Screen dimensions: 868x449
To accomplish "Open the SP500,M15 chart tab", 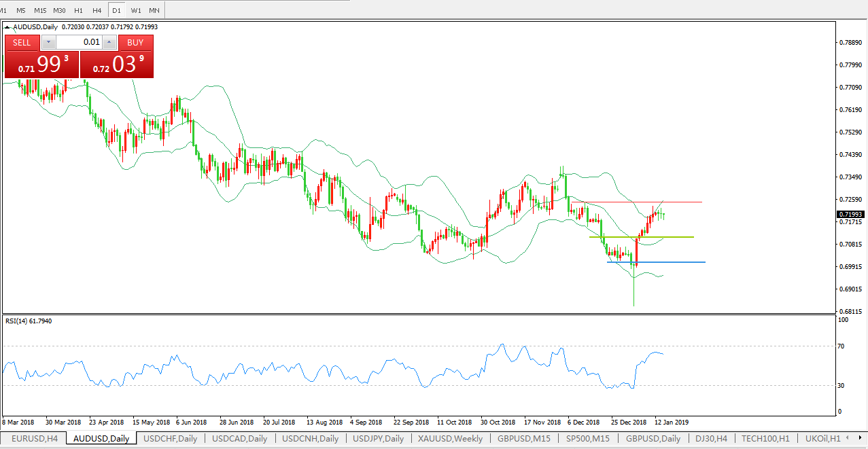I will click(x=589, y=439).
